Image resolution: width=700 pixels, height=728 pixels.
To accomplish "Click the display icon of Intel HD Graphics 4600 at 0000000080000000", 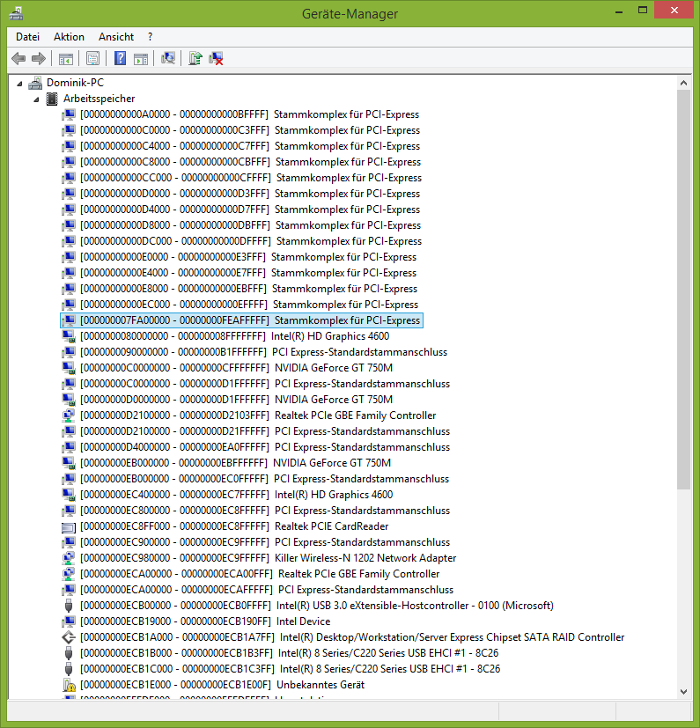I will click(x=69, y=336).
